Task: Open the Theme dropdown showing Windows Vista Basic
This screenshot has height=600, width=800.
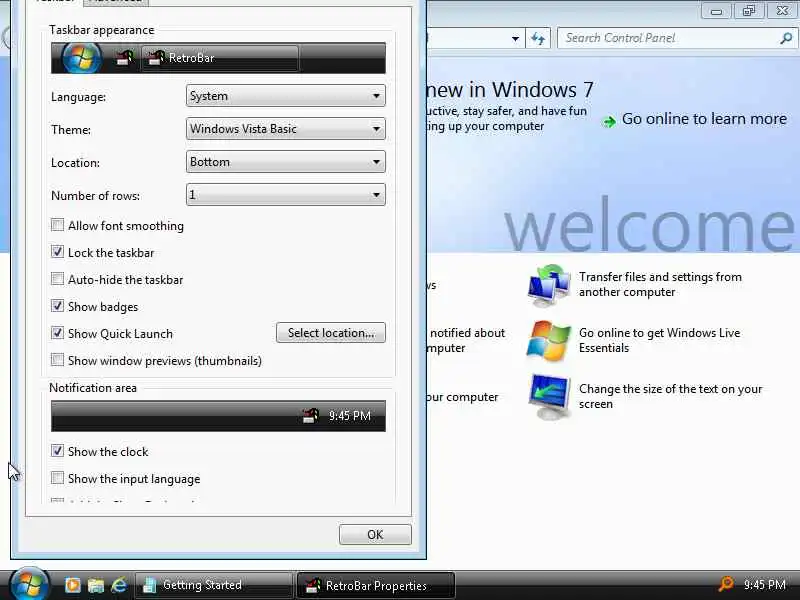Action: [x=286, y=129]
